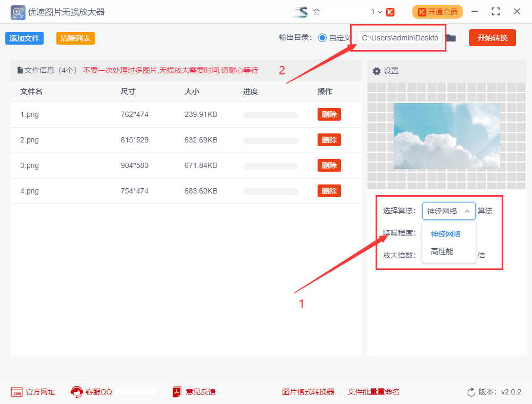The width and height of the screenshot is (532, 404).
Task: Open the 降噪程度 dropdown
Action: [448, 233]
